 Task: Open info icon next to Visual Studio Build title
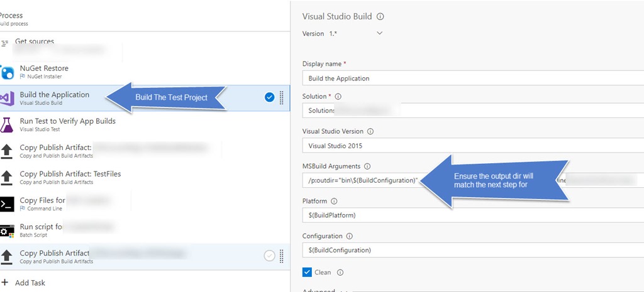[x=380, y=17]
